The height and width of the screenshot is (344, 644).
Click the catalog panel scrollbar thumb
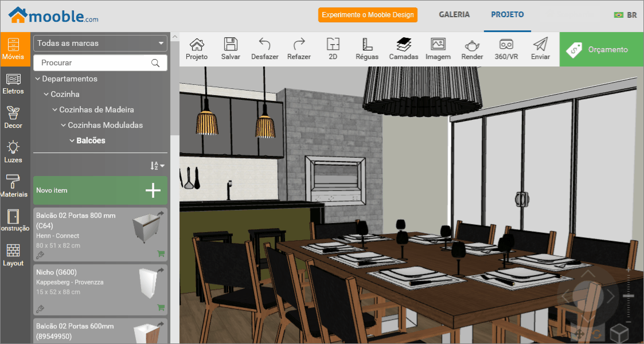[x=174, y=88]
